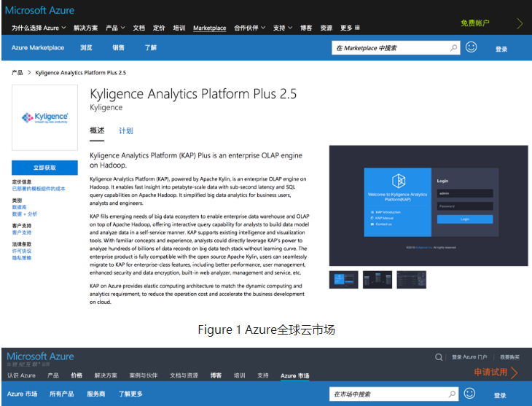Click 登录 in the upper Marketplace bar

click(x=501, y=50)
